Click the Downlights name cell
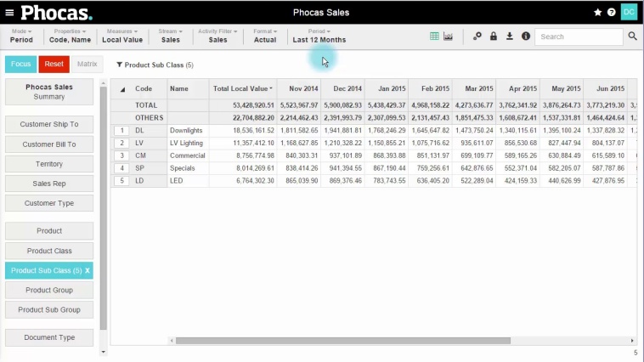Image resolution: width=644 pixels, height=362 pixels. [x=186, y=130]
